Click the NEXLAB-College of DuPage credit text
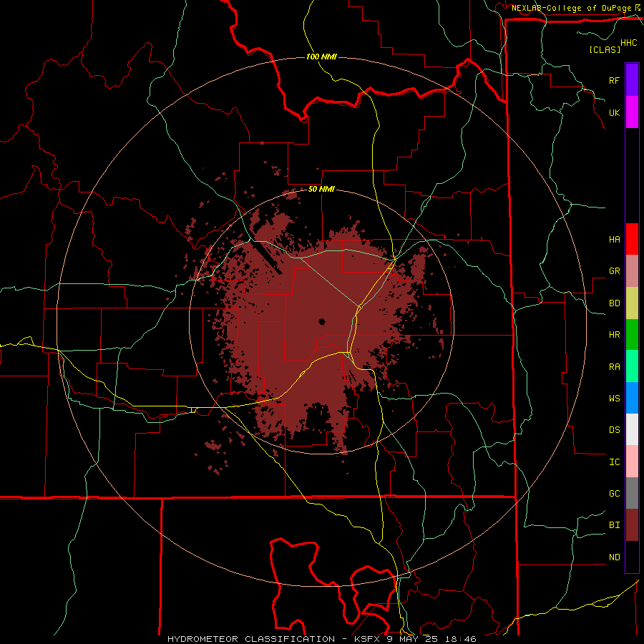644x644 pixels. (x=571, y=8)
